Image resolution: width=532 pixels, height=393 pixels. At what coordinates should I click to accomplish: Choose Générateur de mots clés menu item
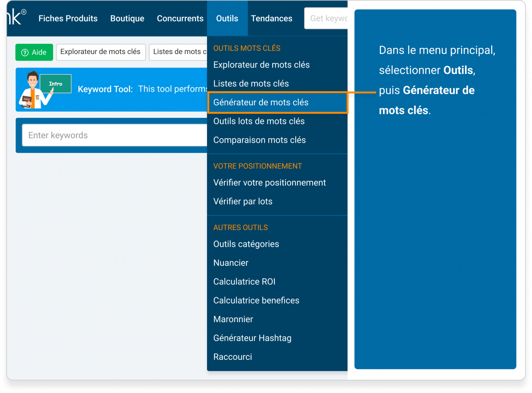[278, 102]
